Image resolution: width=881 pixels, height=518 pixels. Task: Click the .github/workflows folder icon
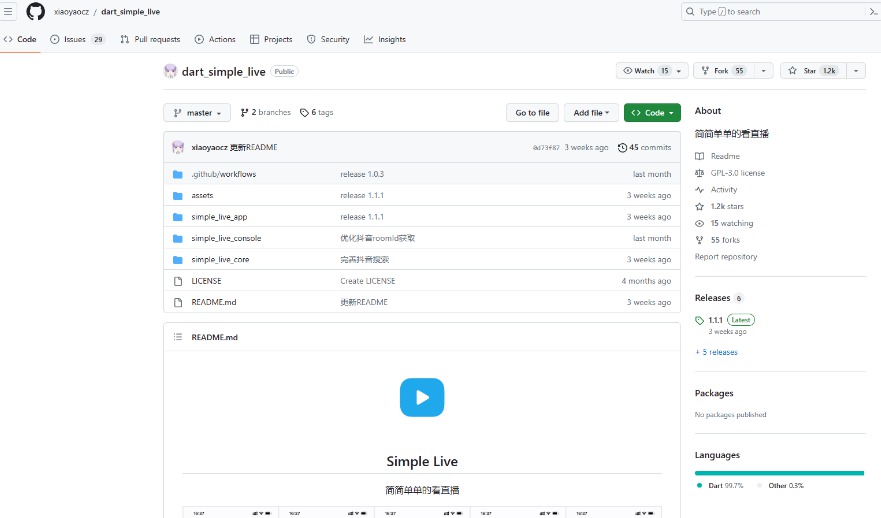pos(178,174)
